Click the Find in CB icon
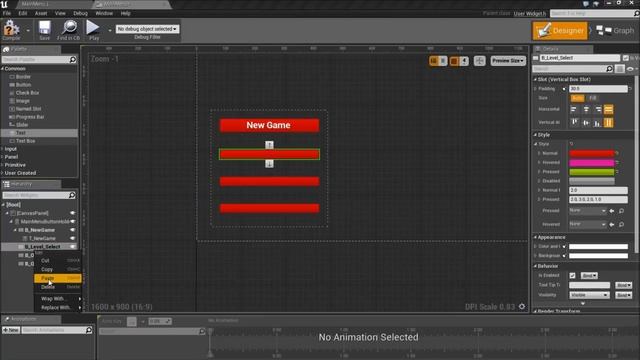The image size is (640, 360). (69, 29)
